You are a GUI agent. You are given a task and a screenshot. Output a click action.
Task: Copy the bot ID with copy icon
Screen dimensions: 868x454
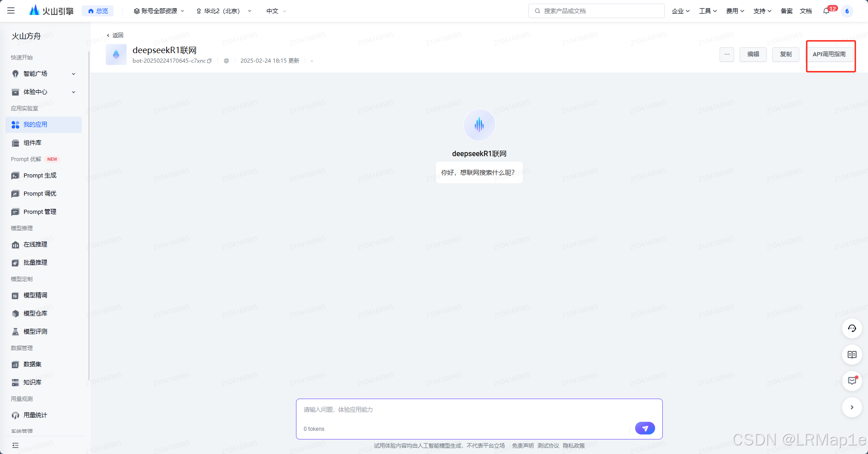click(209, 61)
